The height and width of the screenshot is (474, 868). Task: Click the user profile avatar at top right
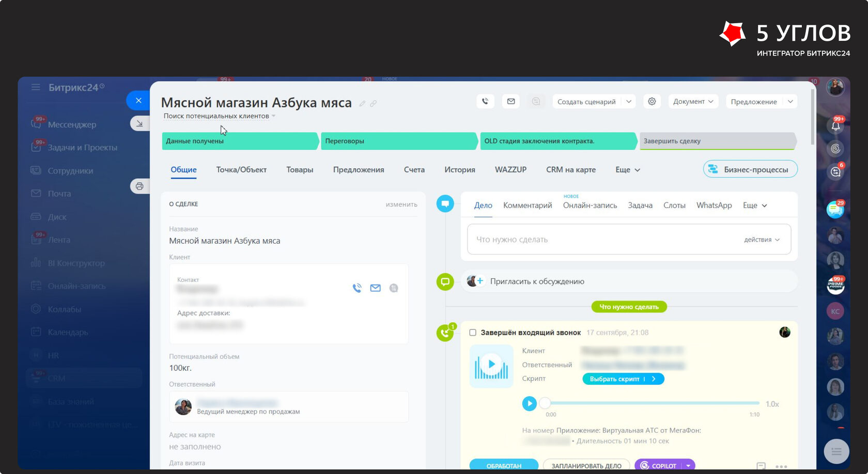[x=835, y=87]
